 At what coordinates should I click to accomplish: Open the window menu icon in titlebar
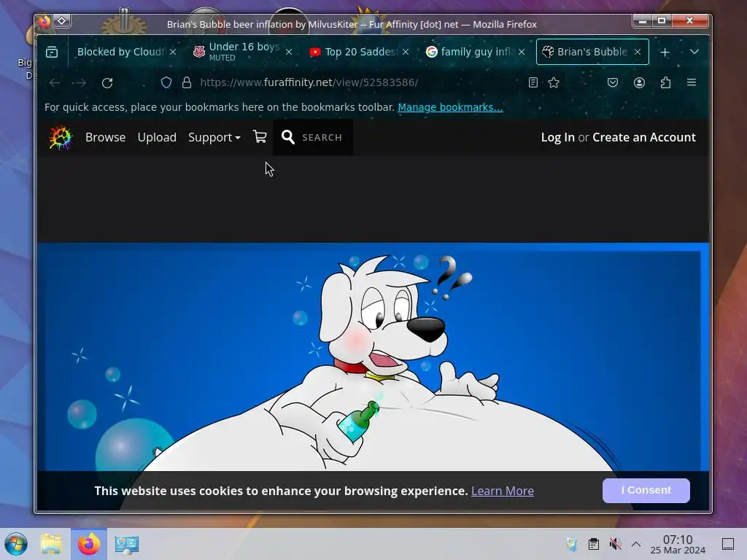44,21
